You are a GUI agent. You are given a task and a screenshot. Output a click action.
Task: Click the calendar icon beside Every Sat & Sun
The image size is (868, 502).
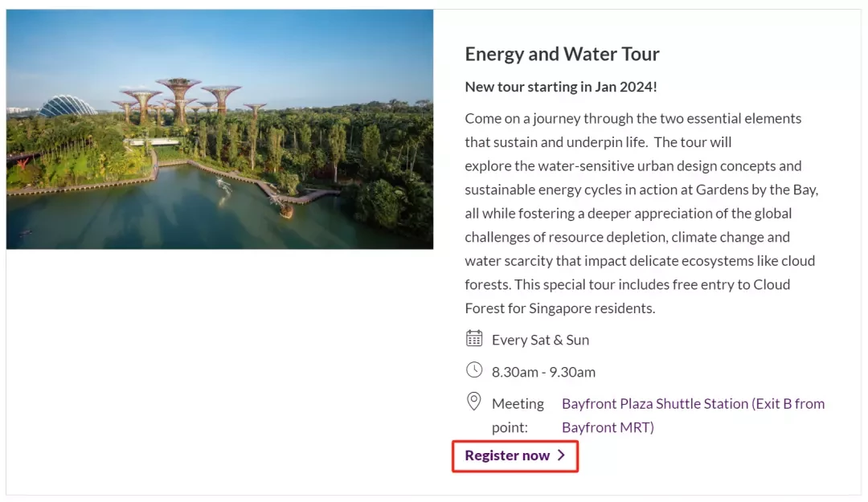tap(474, 338)
